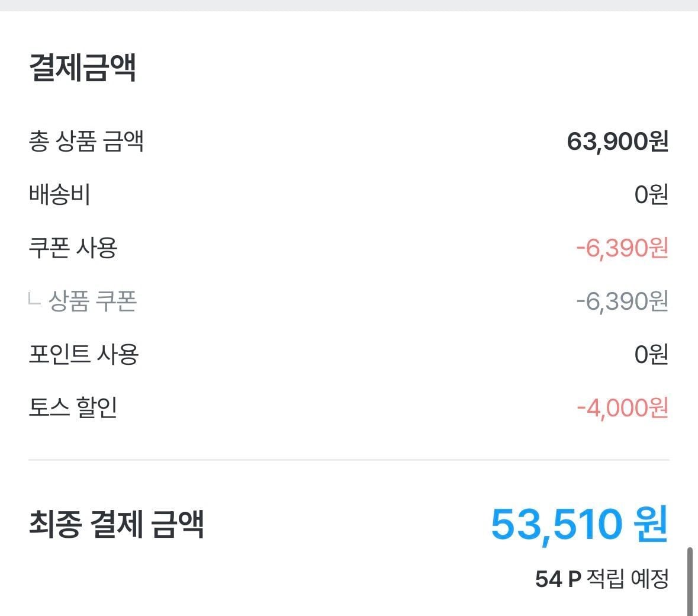
Task: Click the 포인트 사용 label
Action: pyautogui.click(x=83, y=354)
